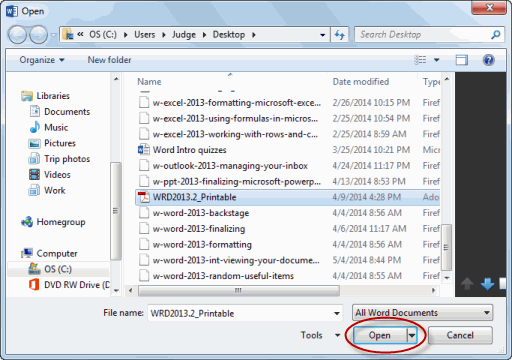Select the OS (C:) breadcrumb segment
512x360 pixels.
point(103,35)
